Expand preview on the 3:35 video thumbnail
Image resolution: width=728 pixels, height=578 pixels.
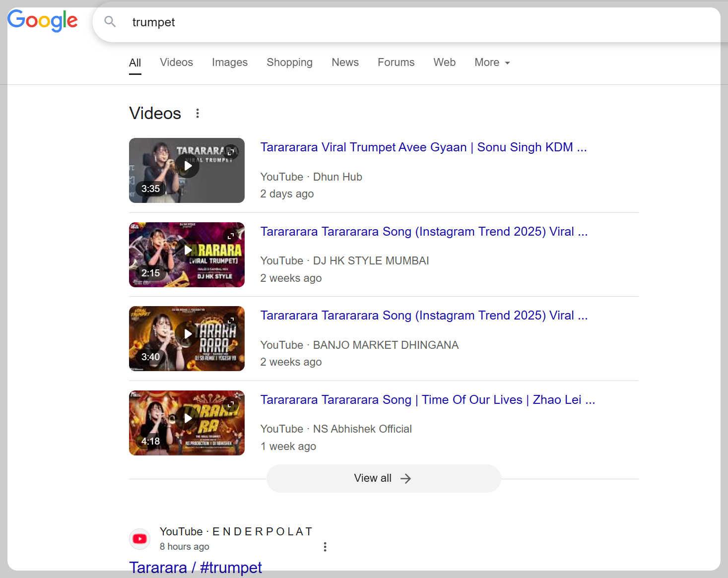pyautogui.click(x=231, y=151)
